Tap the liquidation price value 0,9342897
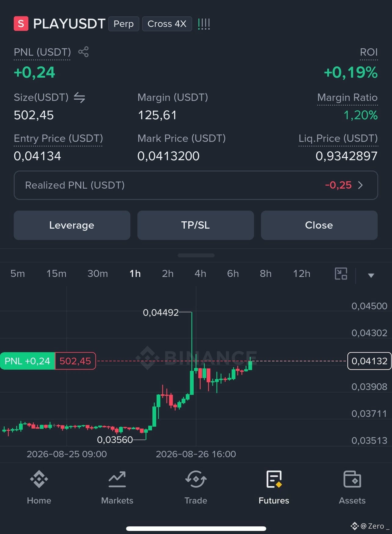392x534 pixels. pos(347,156)
